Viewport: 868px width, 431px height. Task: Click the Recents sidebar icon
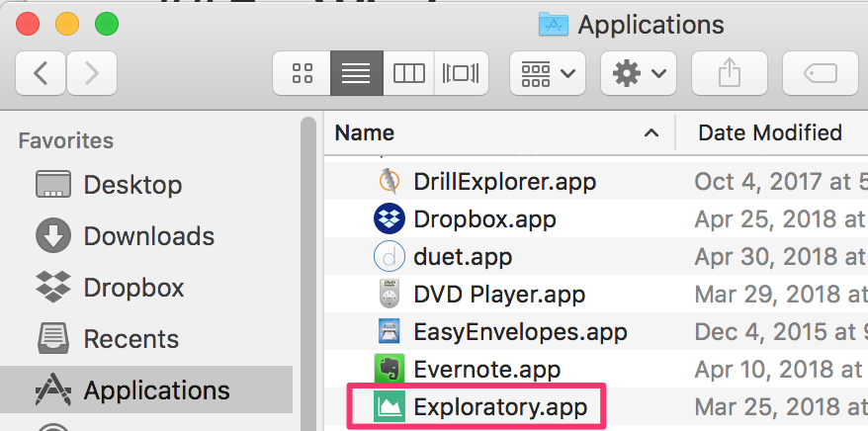coord(53,338)
